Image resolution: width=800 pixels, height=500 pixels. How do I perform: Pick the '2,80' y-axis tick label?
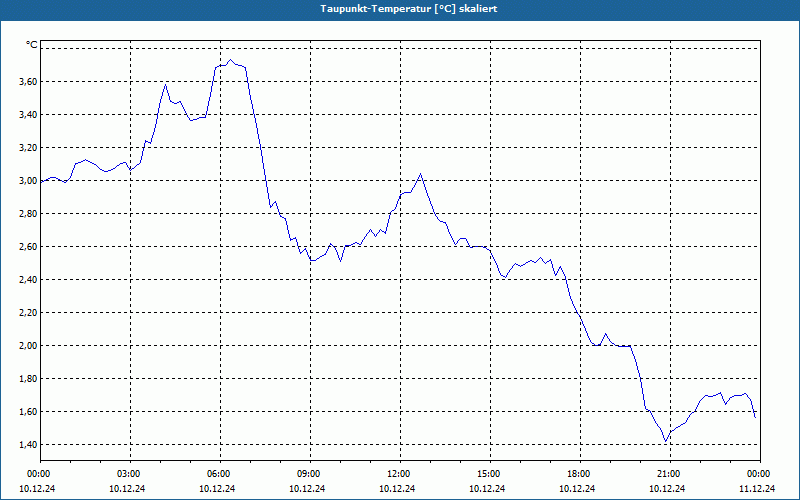(x=28, y=214)
